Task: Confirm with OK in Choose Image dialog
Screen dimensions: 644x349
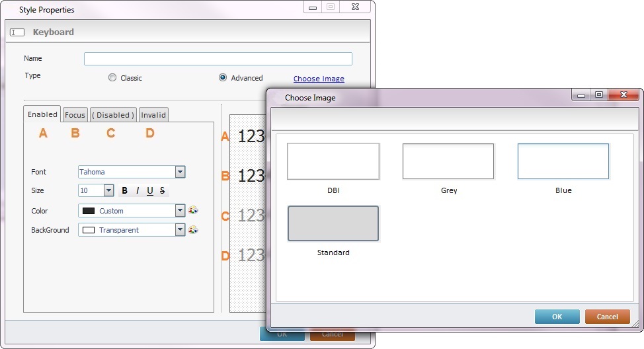Action: [x=557, y=317]
